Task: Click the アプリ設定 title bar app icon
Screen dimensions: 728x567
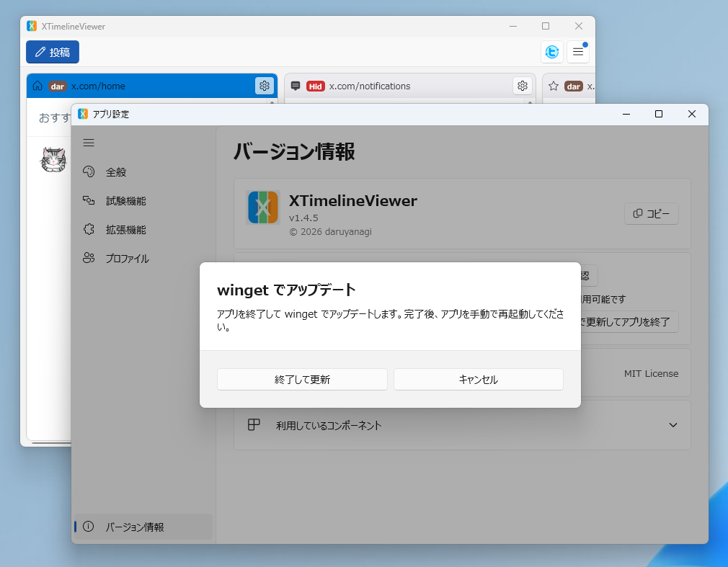Action: pos(83,114)
